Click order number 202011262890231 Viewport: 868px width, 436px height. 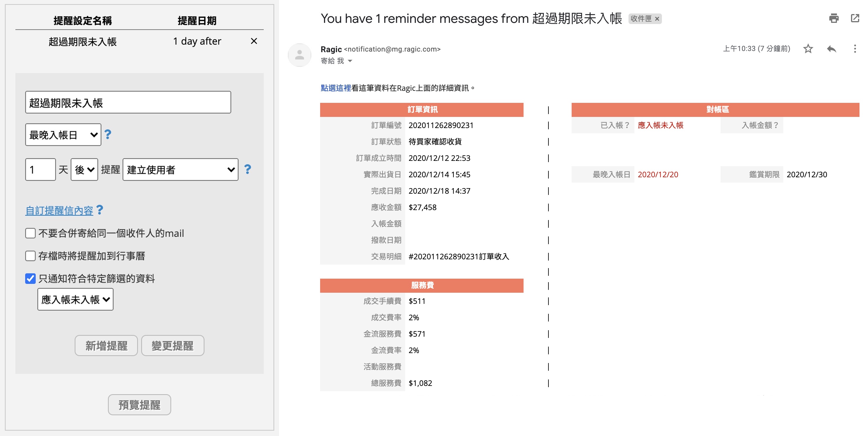point(441,125)
